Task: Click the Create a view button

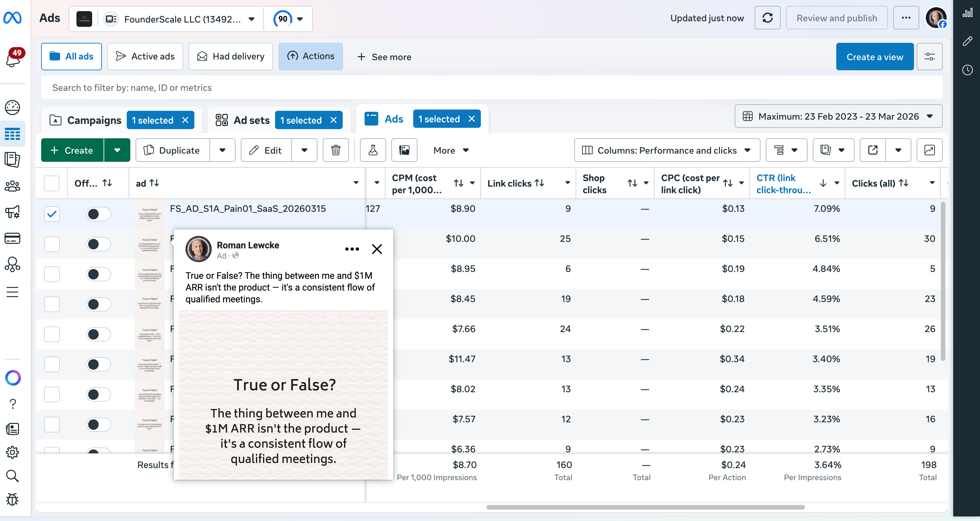Action: click(874, 57)
